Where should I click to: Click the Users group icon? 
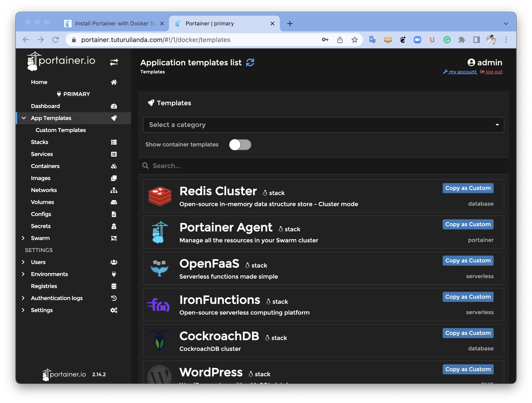[x=114, y=262]
